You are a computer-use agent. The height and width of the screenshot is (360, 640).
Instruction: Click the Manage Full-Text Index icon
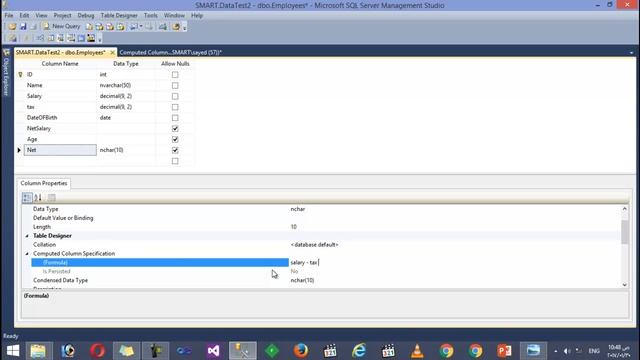tap(61, 38)
